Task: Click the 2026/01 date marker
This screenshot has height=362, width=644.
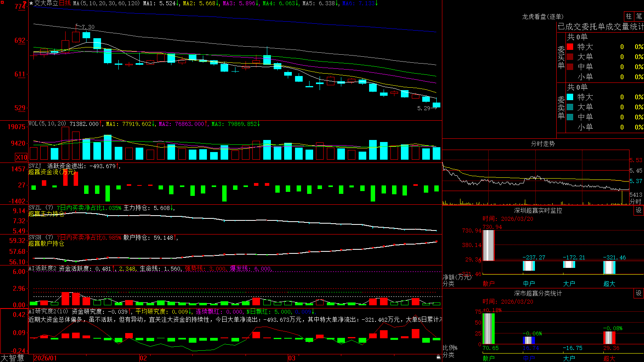Action: 45,358
